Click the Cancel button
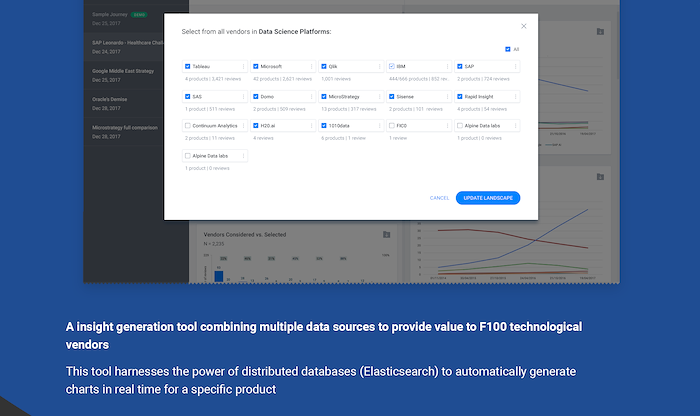700x416 pixels. point(439,198)
